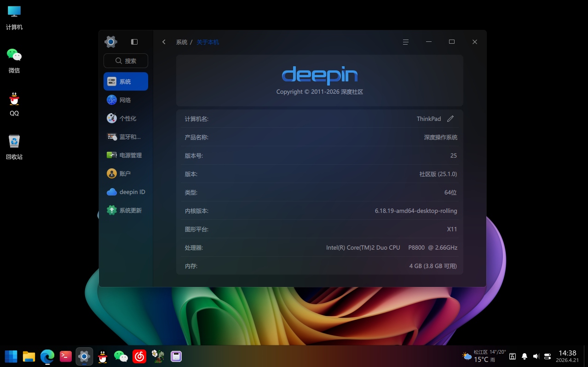Maximize the Control Center window
This screenshot has width=588, height=367.
452,42
